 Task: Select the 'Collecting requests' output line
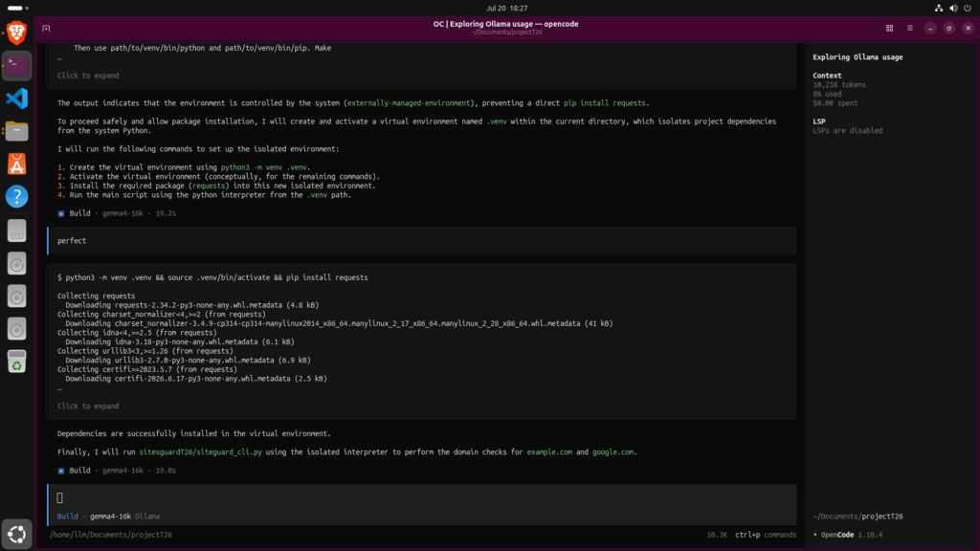point(97,297)
